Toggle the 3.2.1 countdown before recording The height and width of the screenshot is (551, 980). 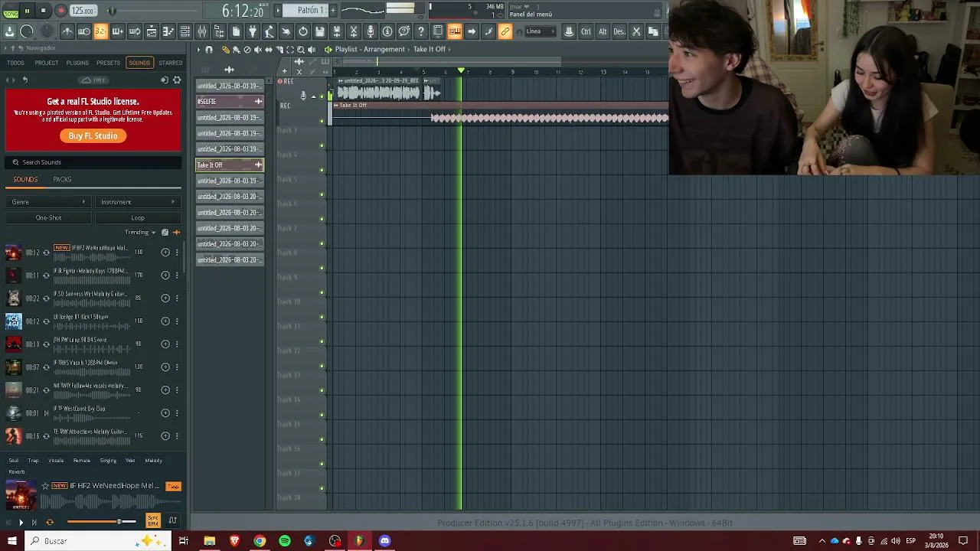point(101,31)
